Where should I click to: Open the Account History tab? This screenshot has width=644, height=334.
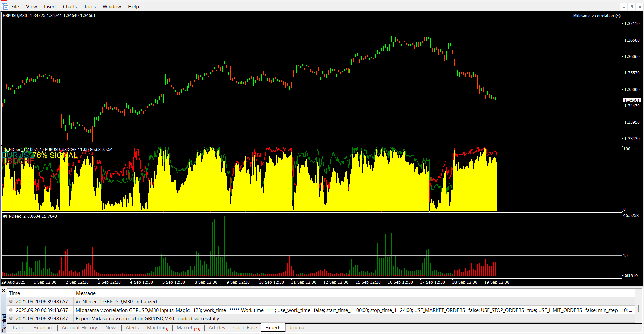(79, 328)
